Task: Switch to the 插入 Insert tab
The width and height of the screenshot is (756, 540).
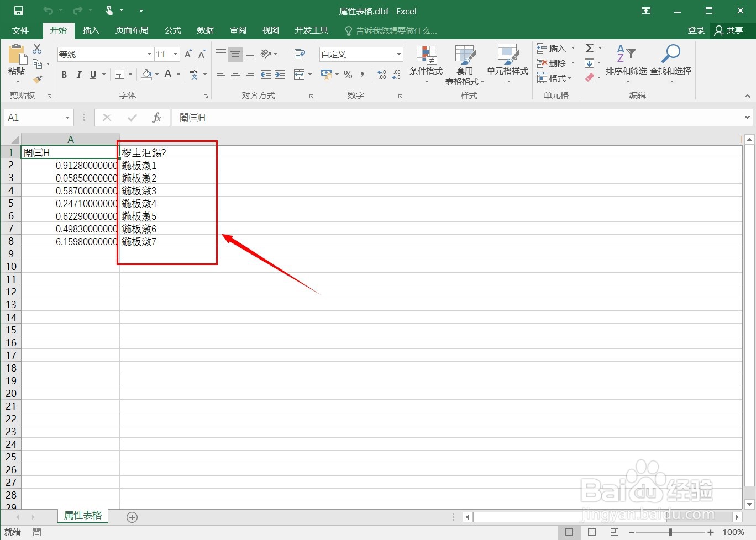Action: pos(91,30)
